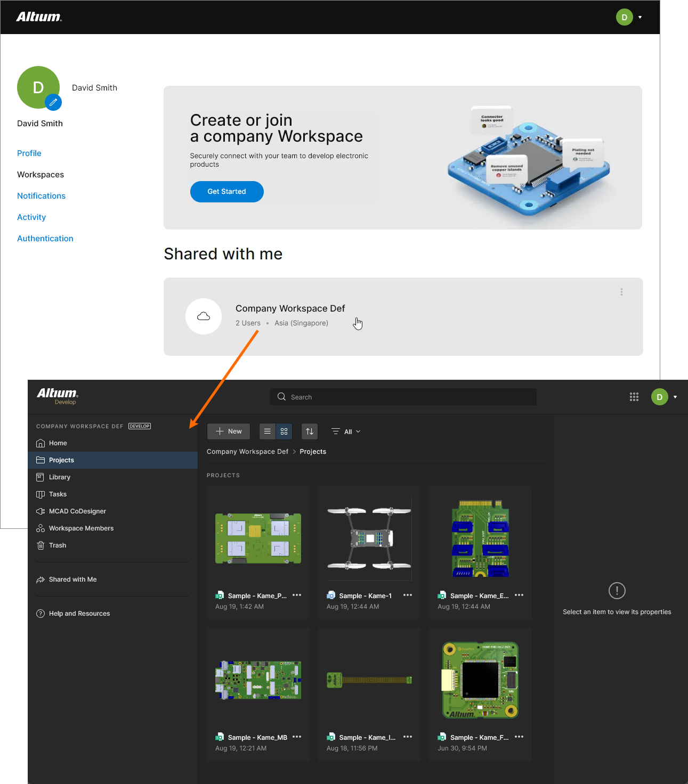Screen dimensions: 688x784
Task: Open Company Workspace Def shared workspace
Action: pyautogui.click(x=403, y=316)
